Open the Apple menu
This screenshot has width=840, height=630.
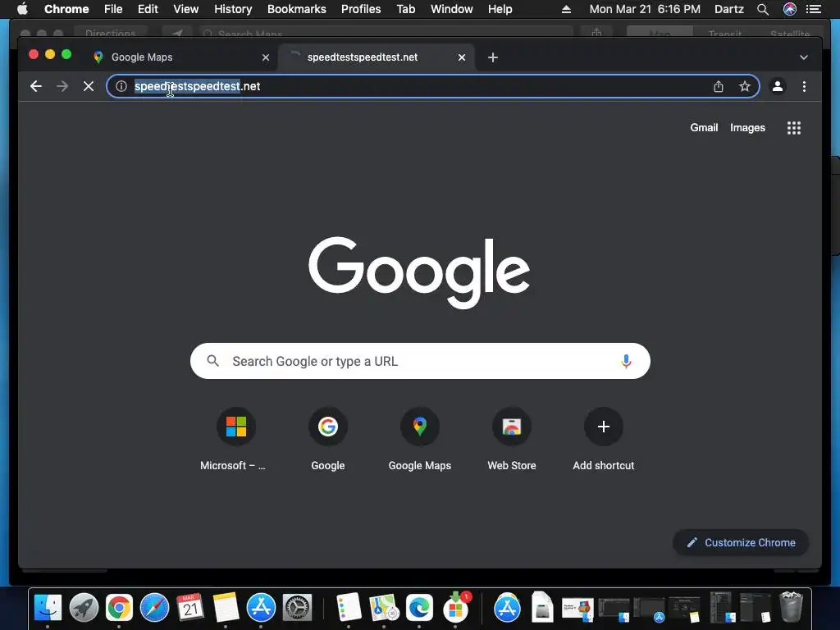(22, 9)
